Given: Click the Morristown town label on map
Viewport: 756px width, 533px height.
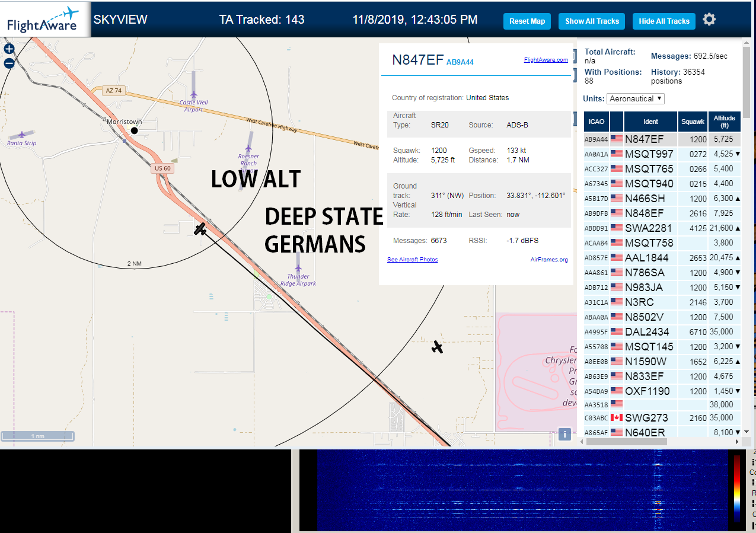Looking at the screenshot, I should (x=125, y=122).
